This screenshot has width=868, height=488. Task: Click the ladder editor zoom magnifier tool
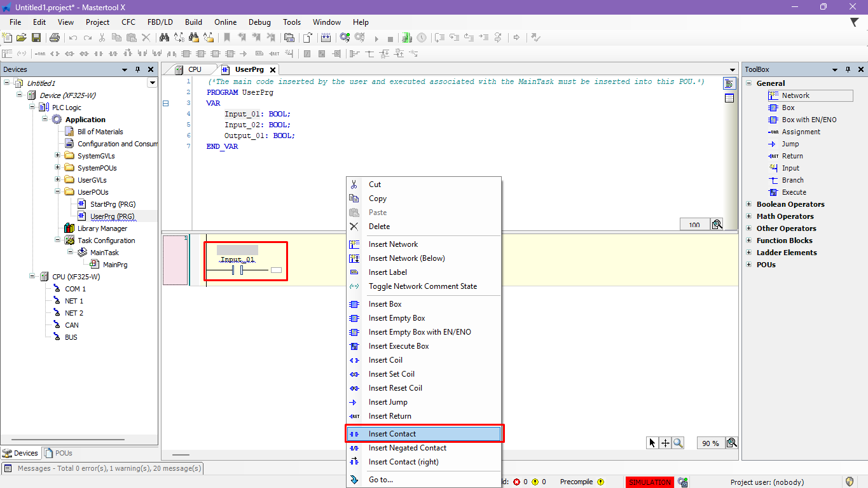coord(679,443)
